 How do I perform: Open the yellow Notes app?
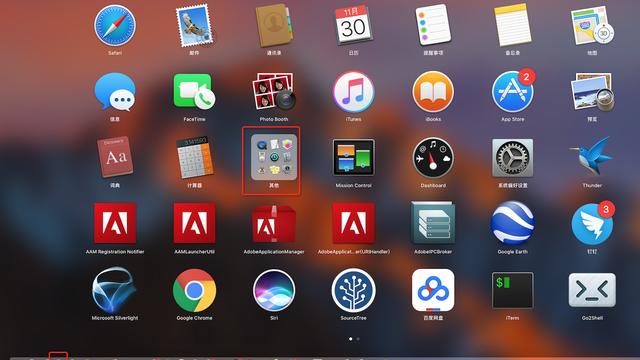[x=513, y=25]
